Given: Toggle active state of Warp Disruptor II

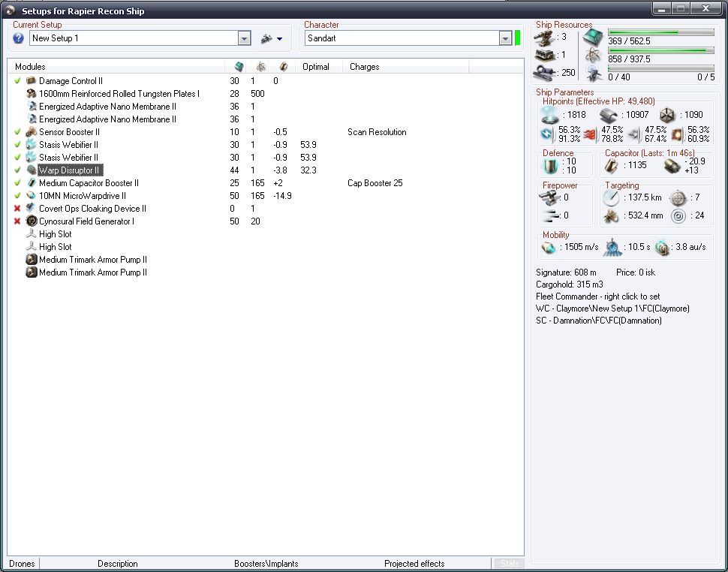Looking at the screenshot, I should [18, 170].
